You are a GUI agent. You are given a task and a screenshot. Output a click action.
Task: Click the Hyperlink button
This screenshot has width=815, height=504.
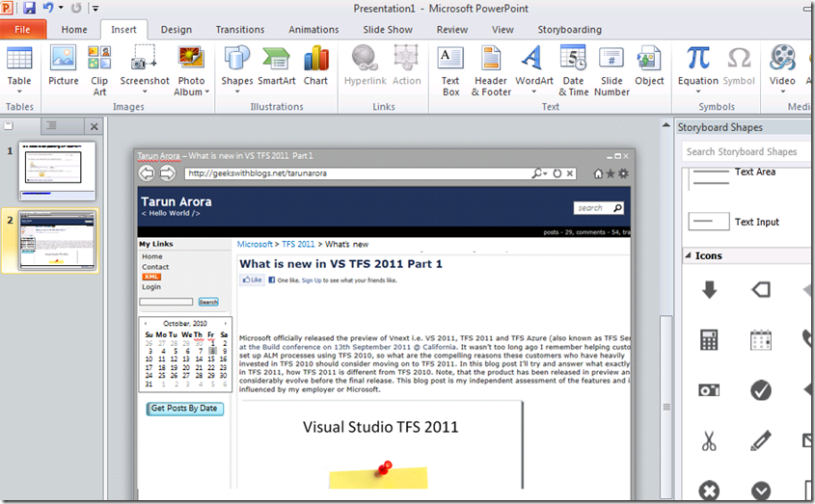[365, 66]
